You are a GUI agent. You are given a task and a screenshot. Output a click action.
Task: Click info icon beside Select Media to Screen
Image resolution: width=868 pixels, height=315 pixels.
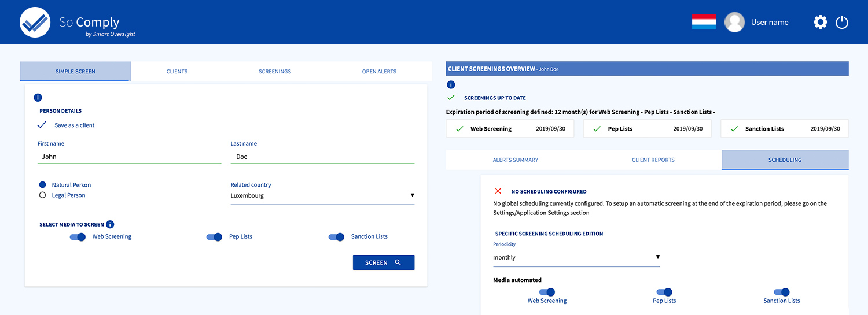click(110, 224)
